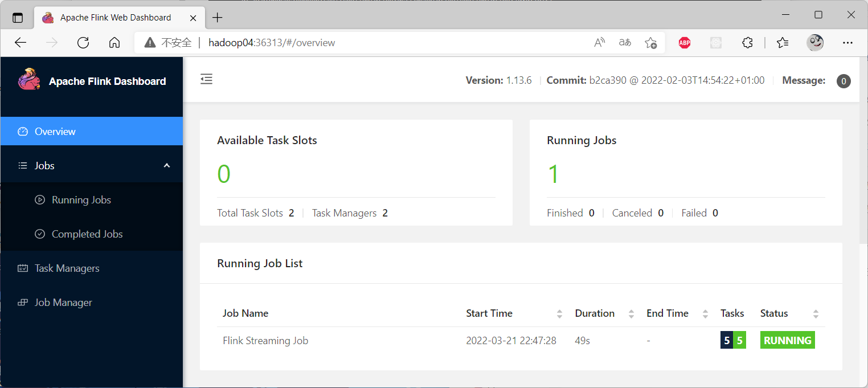Viewport: 868px width, 388px height.
Task: Open Running Jobs in the sidebar
Action: coord(81,200)
